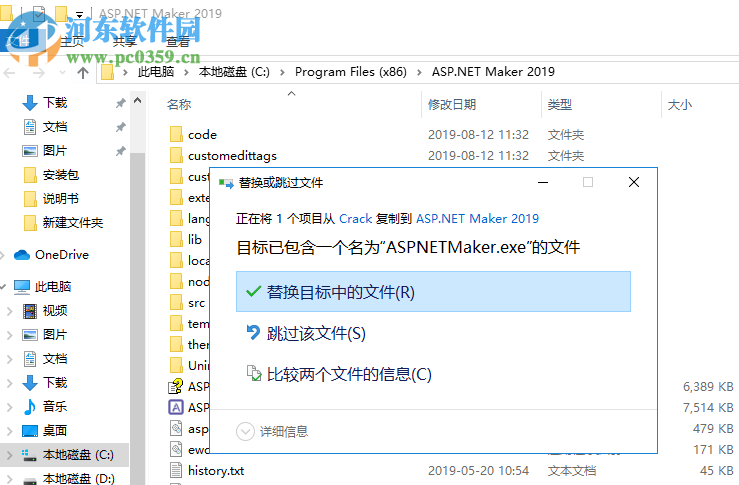Select the history.txt file icon
This screenshot has width=739, height=485.
(176, 470)
